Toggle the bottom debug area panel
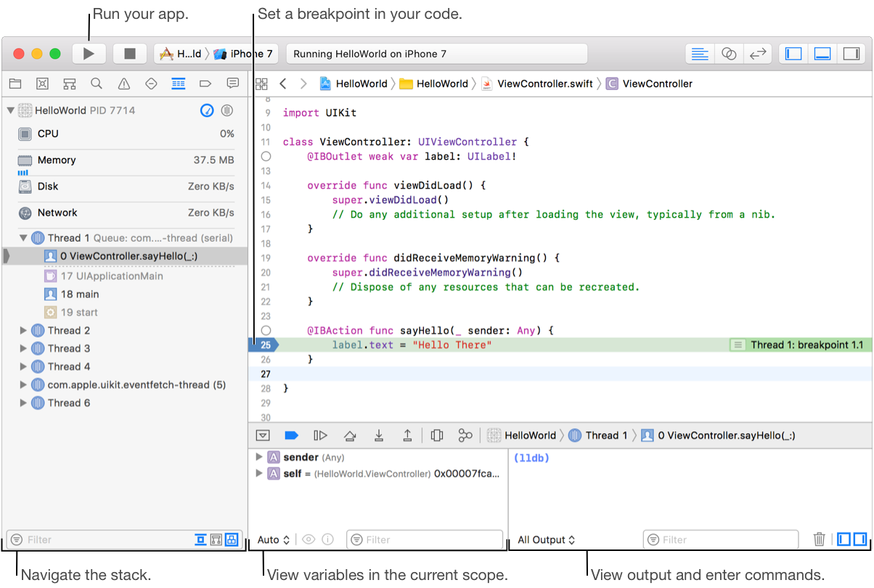Viewport: 874px width, 588px height. point(822,54)
